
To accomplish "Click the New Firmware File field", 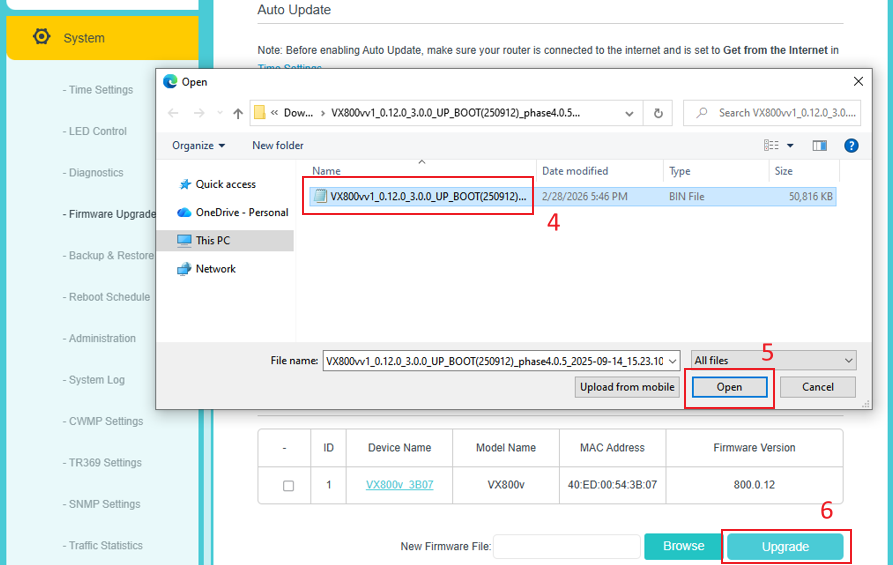I will (x=567, y=547).
